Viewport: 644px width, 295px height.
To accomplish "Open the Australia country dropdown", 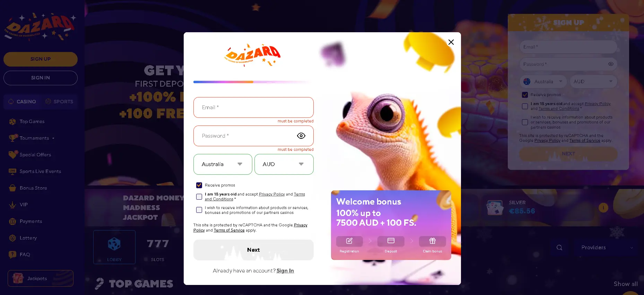I will coord(223,164).
